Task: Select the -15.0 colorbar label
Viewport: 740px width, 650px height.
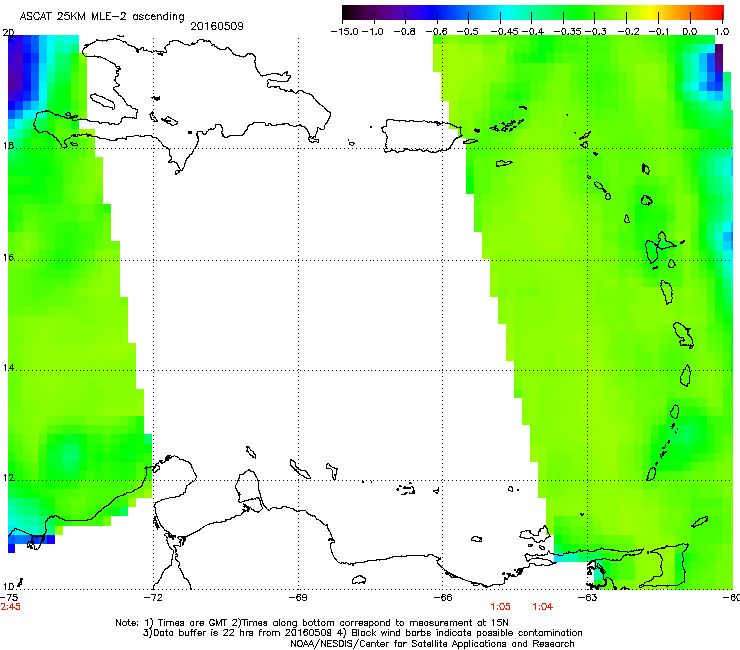Action: point(345,32)
